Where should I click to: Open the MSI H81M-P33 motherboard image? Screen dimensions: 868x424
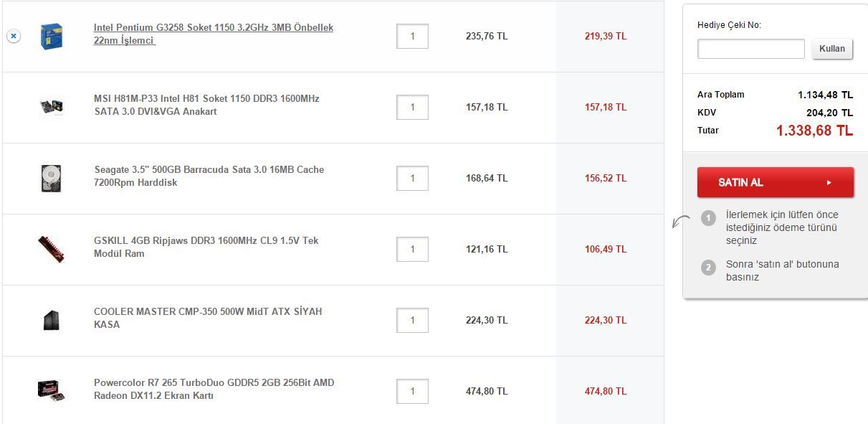[51, 107]
